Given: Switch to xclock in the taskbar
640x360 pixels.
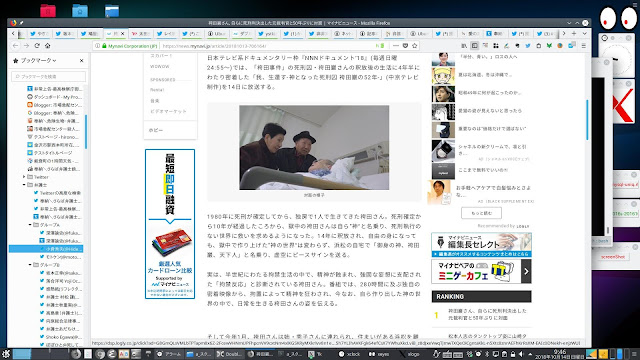Looking at the screenshot, I should 350,354.
